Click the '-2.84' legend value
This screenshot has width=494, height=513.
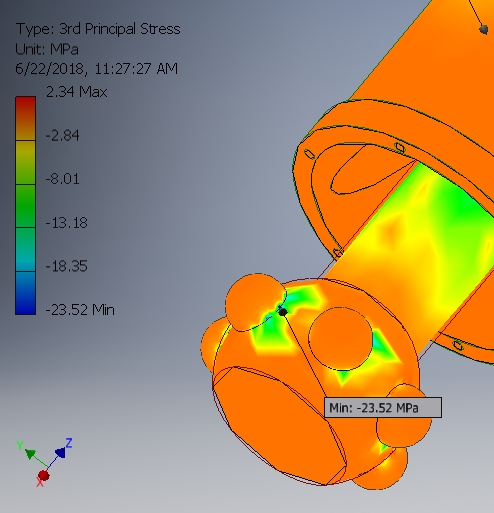click(62, 136)
